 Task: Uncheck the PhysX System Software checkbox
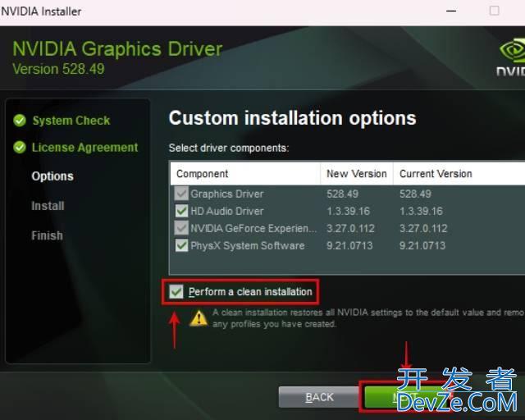point(181,245)
